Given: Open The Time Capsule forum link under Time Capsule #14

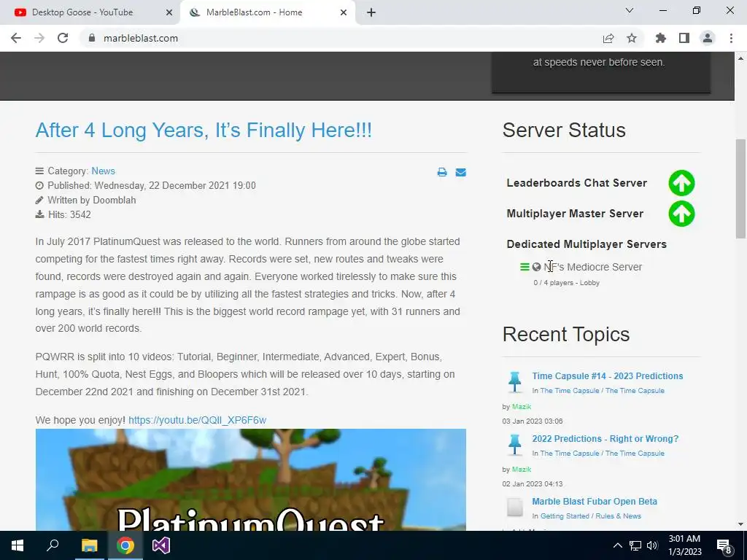Looking at the screenshot, I should pyautogui.click(x=602, y=391).
